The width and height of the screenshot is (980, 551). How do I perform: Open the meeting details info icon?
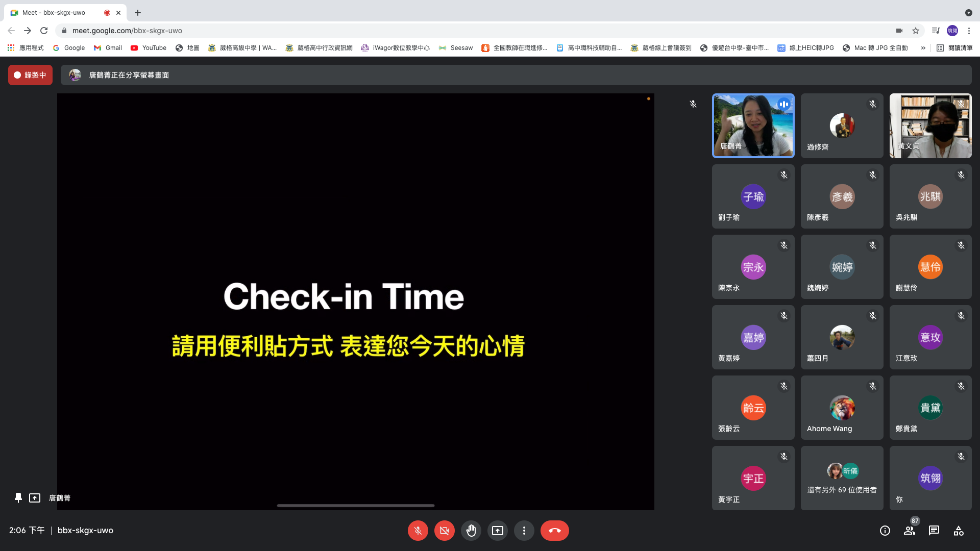[885, 531]
